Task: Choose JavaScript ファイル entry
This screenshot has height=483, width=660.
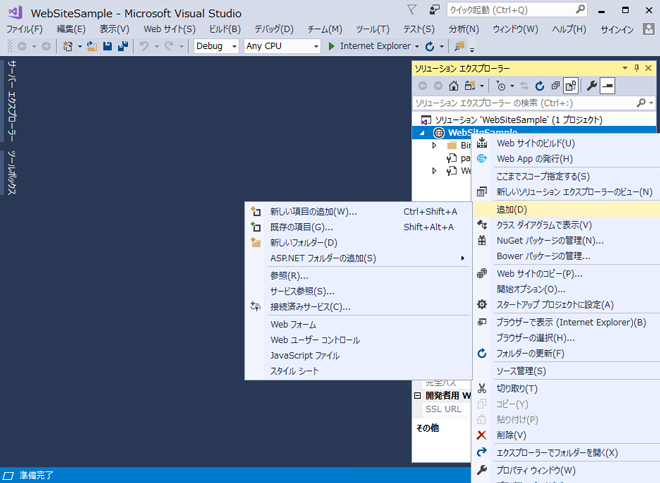Action: point(357,355)
